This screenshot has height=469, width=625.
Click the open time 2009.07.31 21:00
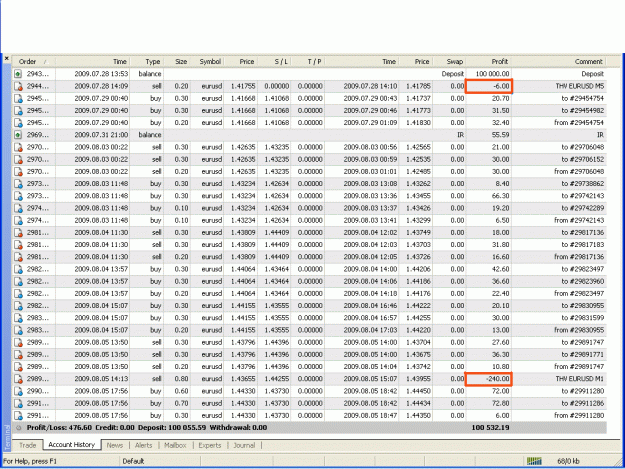(x=101, y=135)
